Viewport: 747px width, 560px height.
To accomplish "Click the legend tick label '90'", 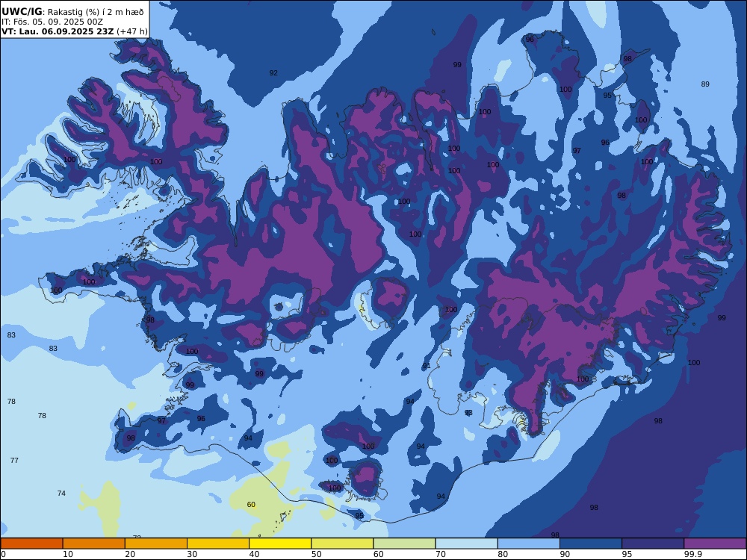I will [565, 554].
